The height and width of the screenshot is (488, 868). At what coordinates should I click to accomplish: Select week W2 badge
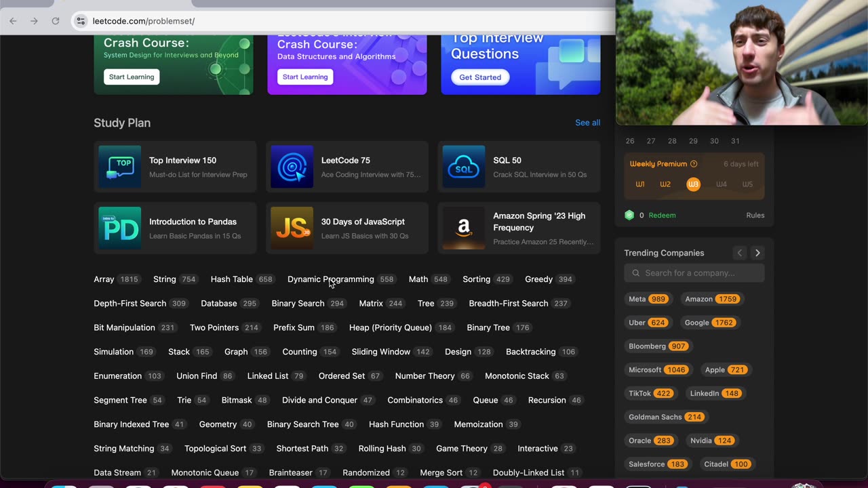click(665, 184)
